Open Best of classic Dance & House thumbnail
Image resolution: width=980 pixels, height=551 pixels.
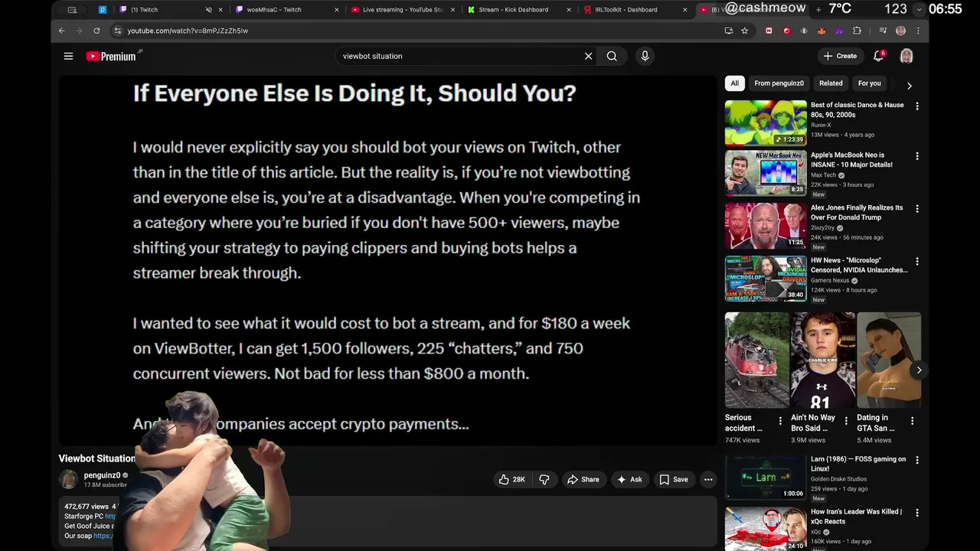click(766, 122)
